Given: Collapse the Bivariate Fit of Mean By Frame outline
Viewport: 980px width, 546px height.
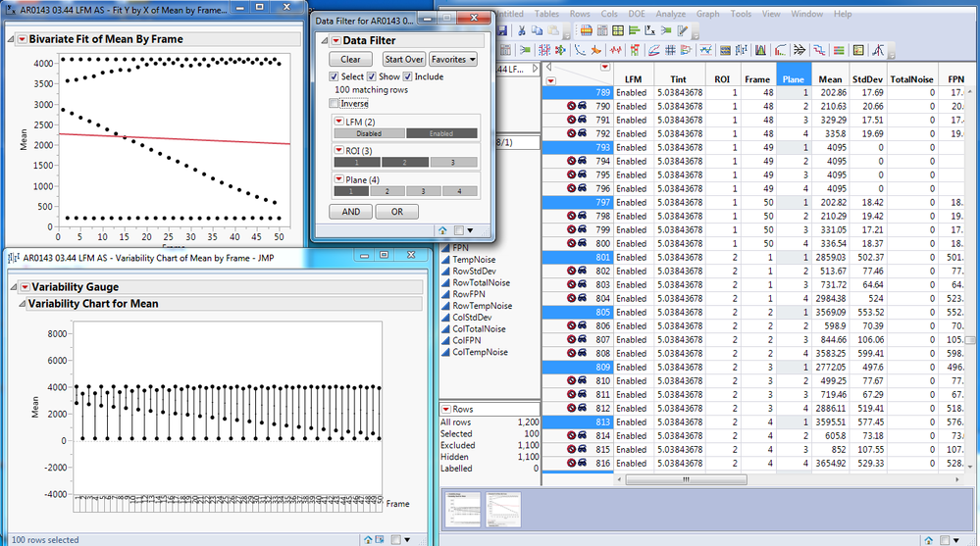Looking at the screenshot, I should [x=10, y=39].
